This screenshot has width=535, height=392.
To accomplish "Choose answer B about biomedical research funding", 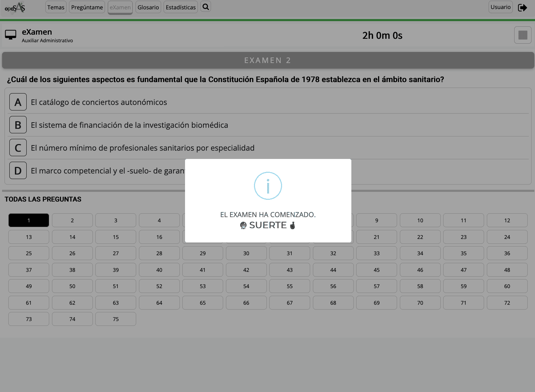I will 129,125.
